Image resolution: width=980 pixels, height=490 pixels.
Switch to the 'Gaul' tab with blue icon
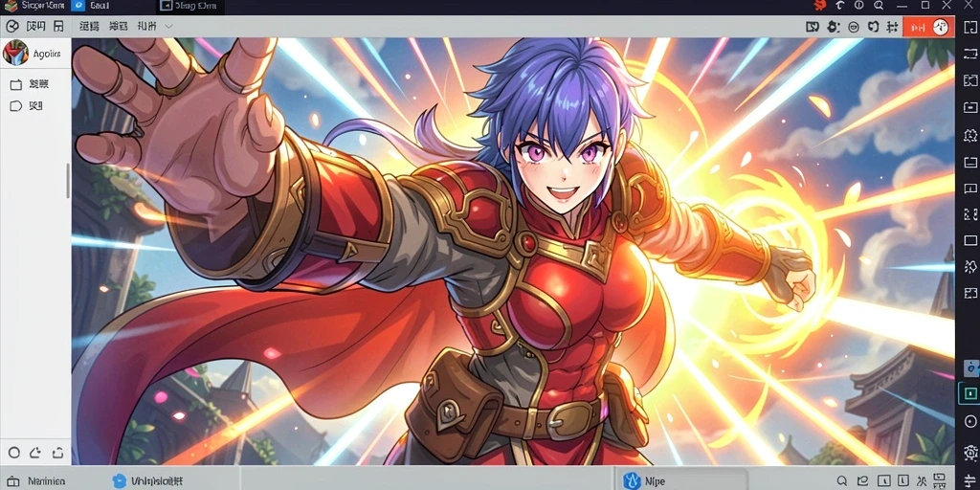[x=91, y=6]
